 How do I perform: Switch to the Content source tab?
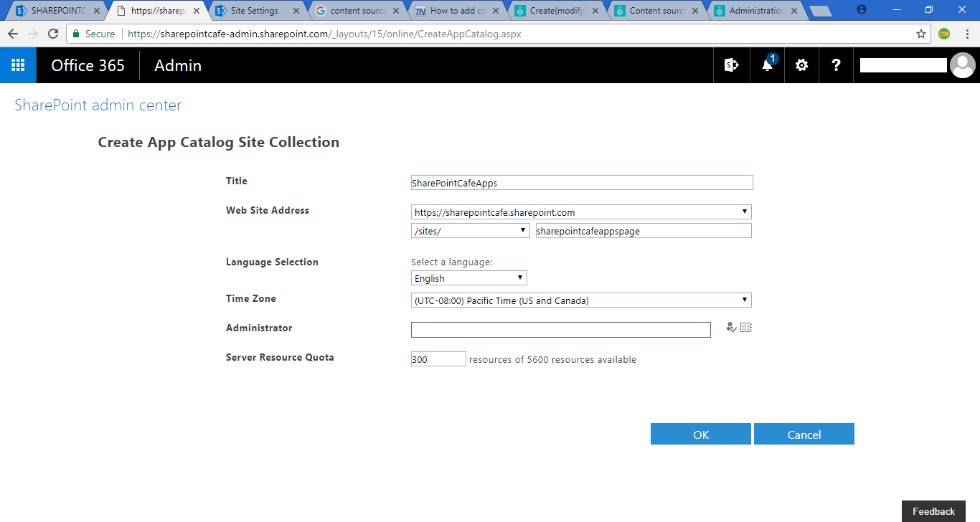[654, 11]
